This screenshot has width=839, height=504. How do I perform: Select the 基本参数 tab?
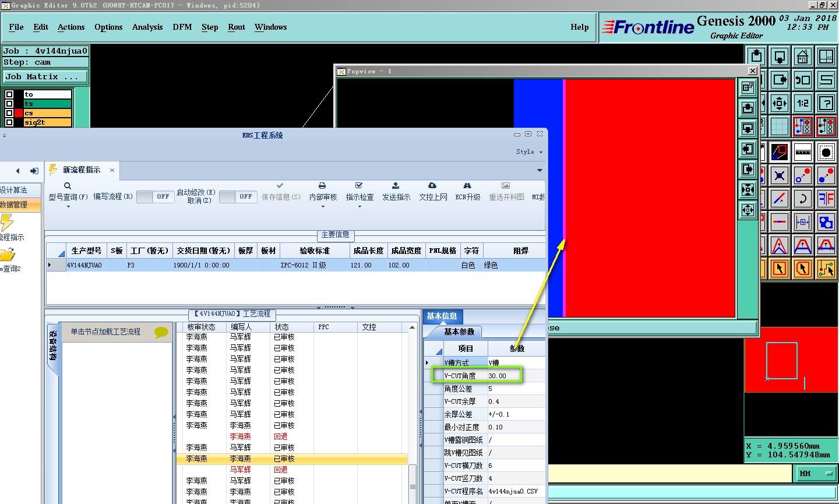[459, 332]
